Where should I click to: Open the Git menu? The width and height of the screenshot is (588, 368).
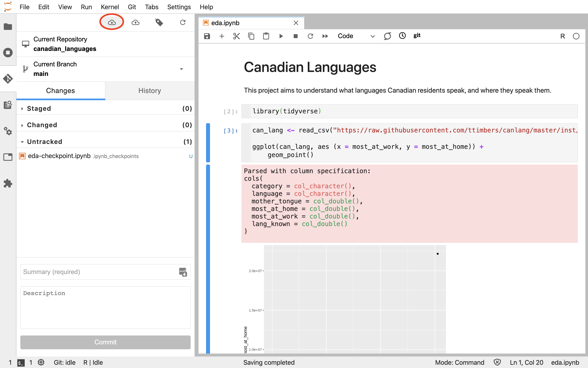tap(132, 7)
